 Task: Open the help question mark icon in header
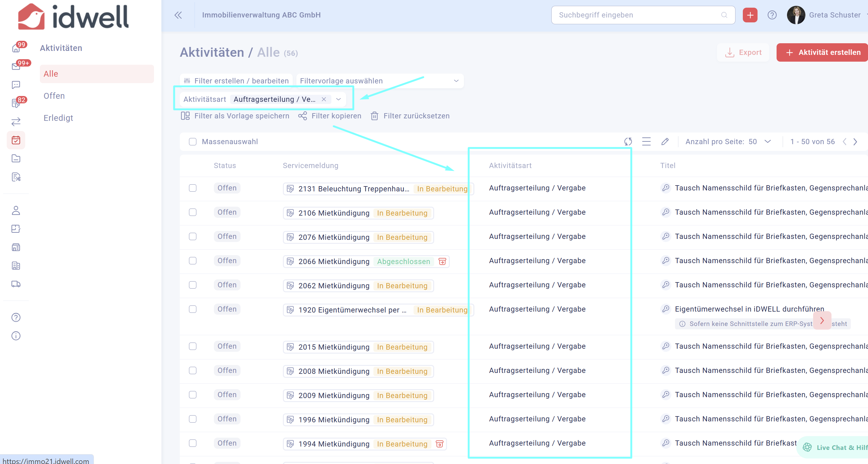[x=772, y=15]
